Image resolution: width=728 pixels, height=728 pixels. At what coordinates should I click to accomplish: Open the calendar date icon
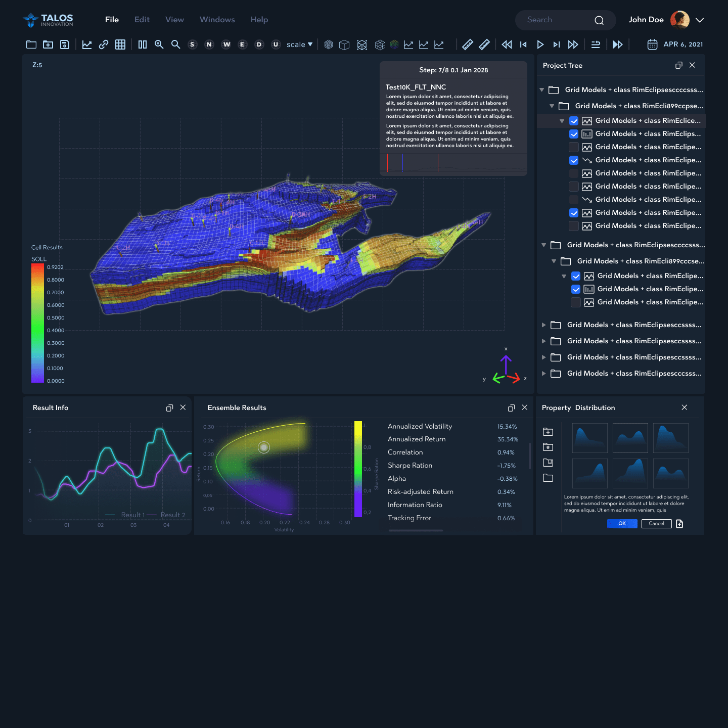pyautogui.click(x=652, y=44)
